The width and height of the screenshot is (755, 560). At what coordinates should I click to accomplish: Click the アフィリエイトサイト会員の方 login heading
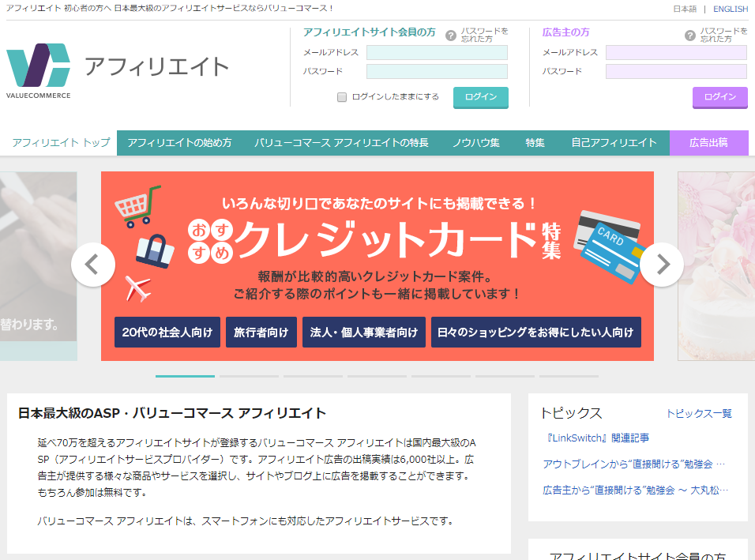370,32
